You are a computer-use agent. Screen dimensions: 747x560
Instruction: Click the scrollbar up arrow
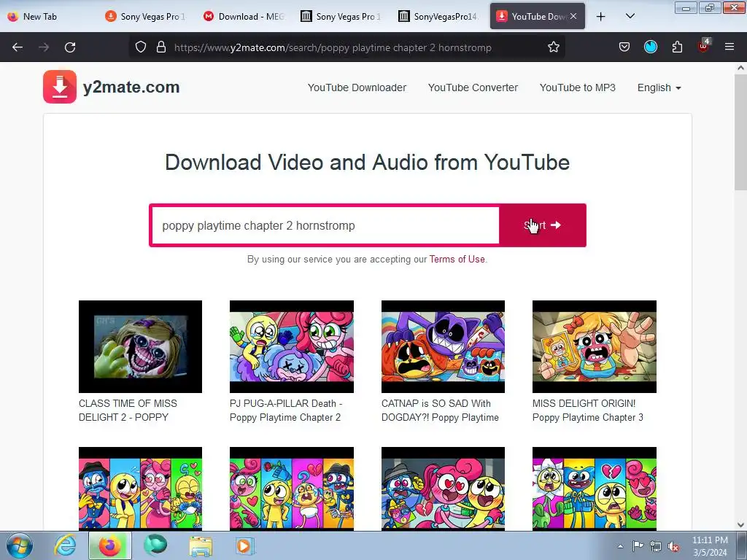[740, 68]
